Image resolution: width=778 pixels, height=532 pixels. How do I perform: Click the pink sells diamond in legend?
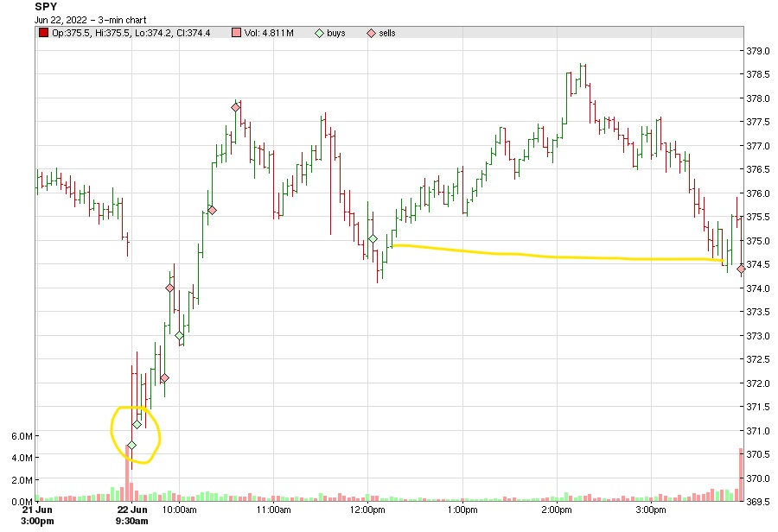[371, 33]
